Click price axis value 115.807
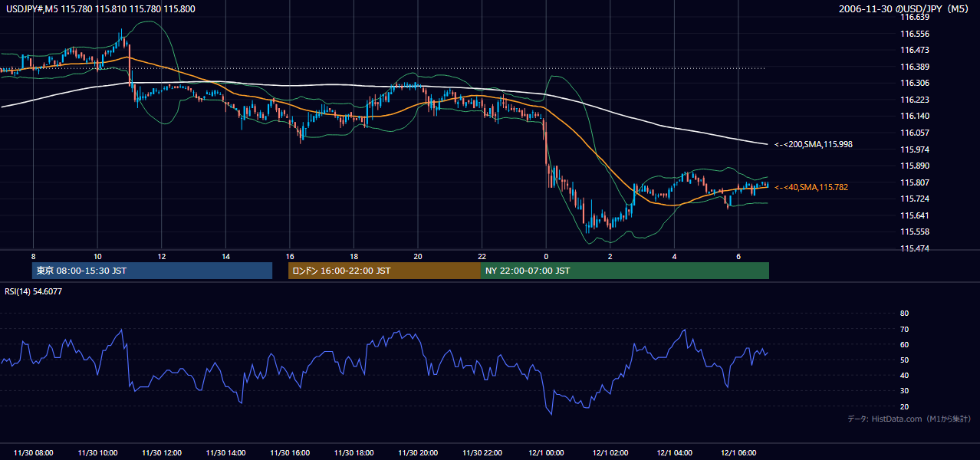 914,182
